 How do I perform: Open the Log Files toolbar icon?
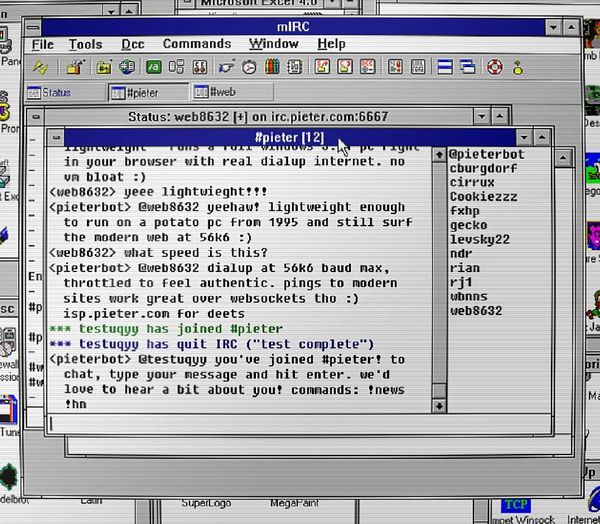click(418, 67)
